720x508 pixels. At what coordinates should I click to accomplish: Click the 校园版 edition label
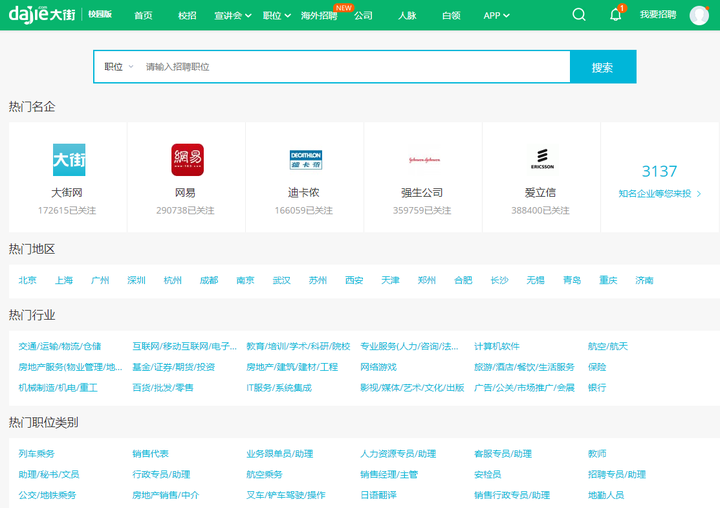[x=100, y=14]
